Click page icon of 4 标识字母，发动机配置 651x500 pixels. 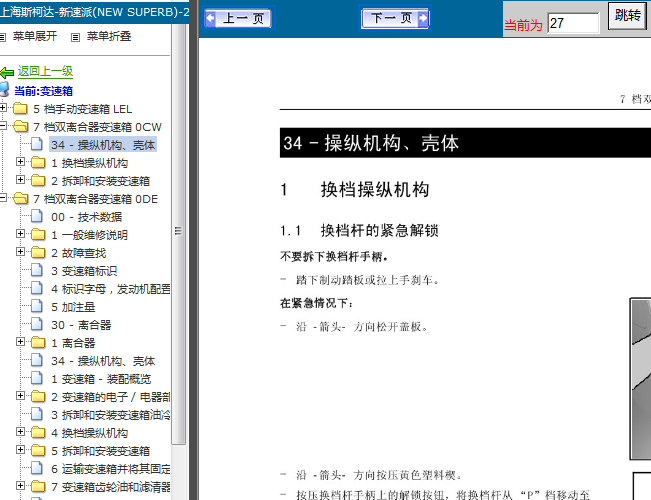(37, 288)
